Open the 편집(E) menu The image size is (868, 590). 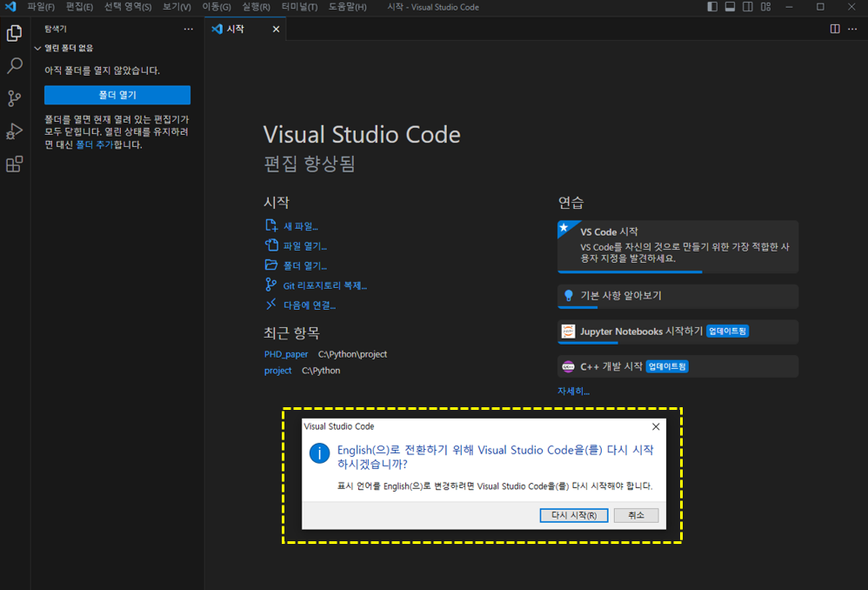click(x=79, y=7)
